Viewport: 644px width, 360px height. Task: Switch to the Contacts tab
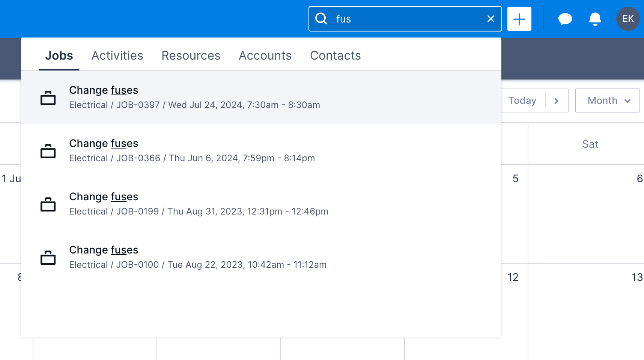pyautogui.click(x=335, y=55)
